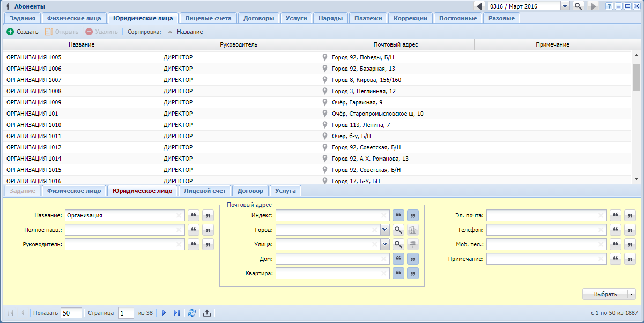Search street with magnifier next to Улица
This screenshot has height=323, width=644.
(x=398, y=244)
